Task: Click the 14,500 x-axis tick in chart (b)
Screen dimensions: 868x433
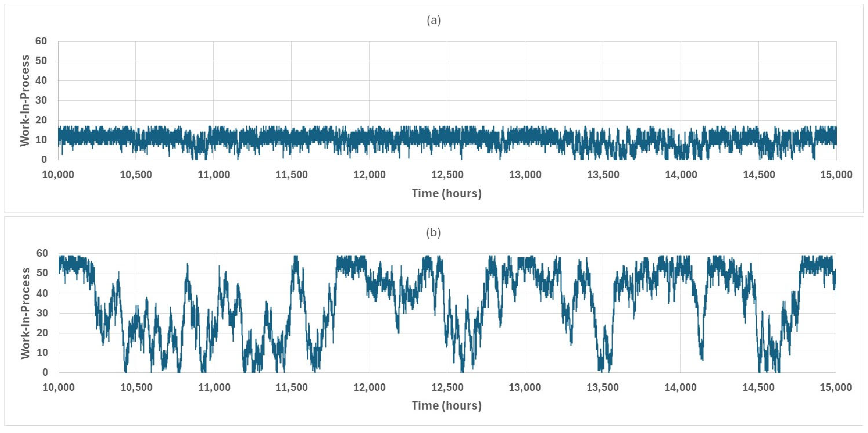Action: tap(758, 387)
